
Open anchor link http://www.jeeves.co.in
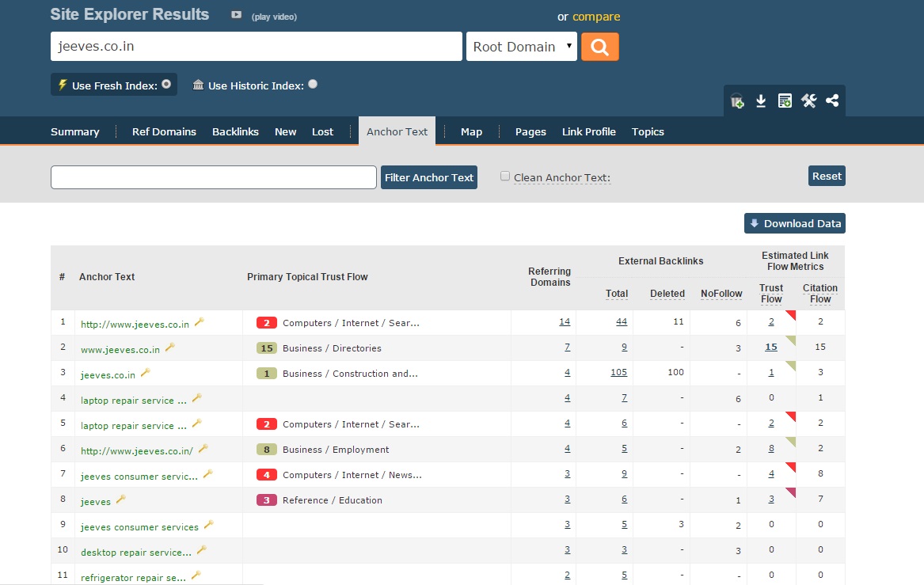(x=135, y=324)
